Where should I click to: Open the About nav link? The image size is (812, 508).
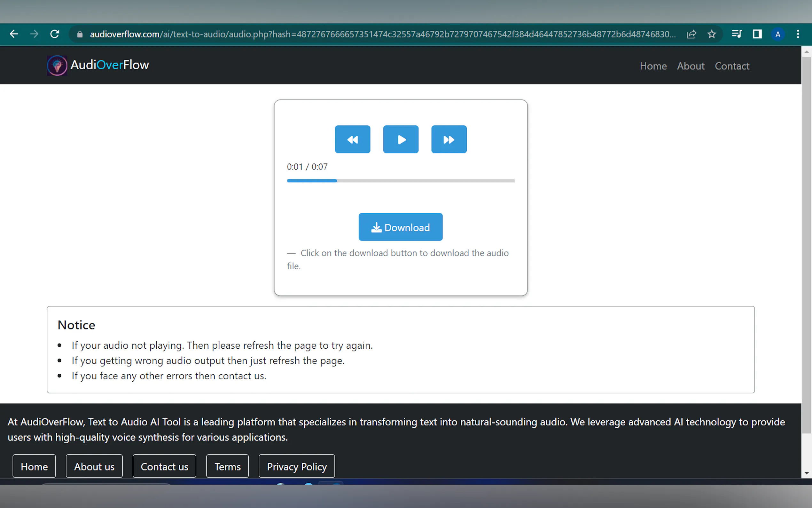click(691, 66)
